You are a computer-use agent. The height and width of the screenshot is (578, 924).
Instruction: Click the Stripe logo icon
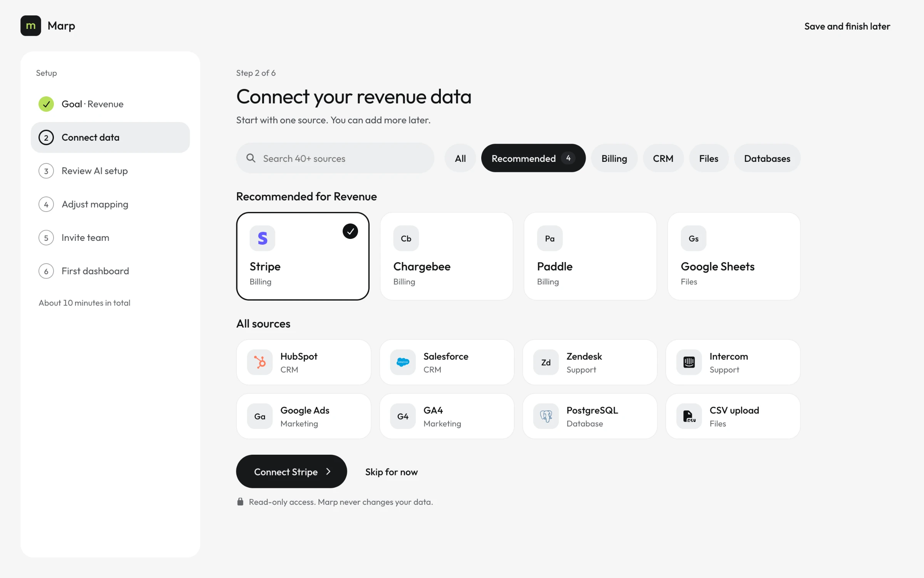(262, 238)
